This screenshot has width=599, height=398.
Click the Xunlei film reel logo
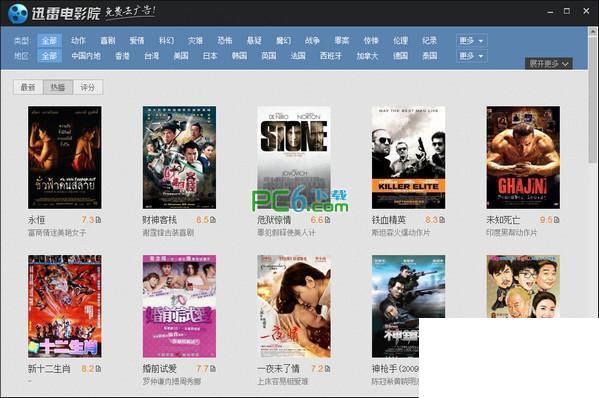[x=18, y=13]
